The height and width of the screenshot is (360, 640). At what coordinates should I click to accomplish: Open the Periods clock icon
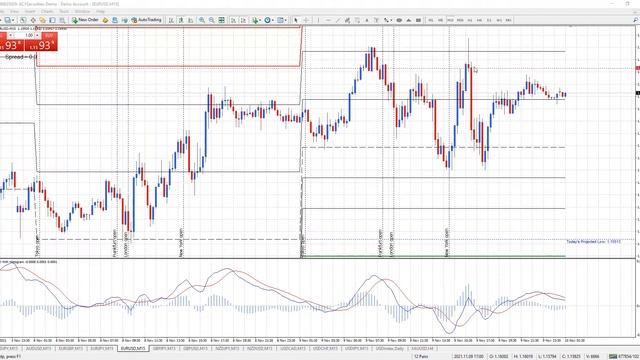[x=267, y=20]
